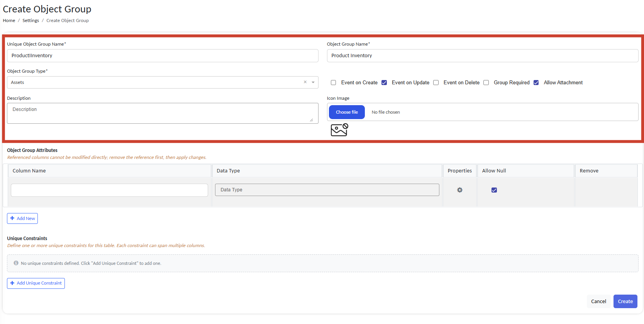Screen dimensions: 644x324
Task: Enable the Event on Create checkbox
Action: (x=333, y=82)
